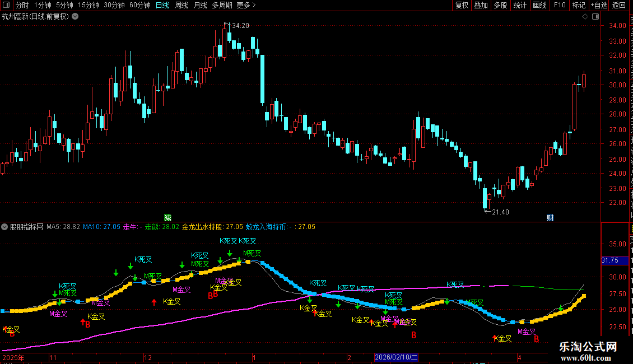Click the 34.00 price axis label

point(618,25)
